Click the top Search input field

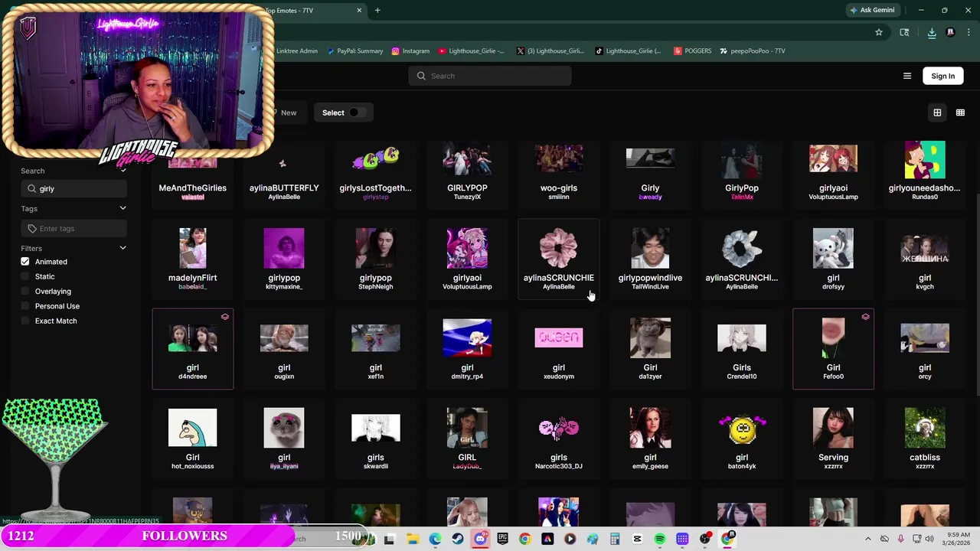490,76
